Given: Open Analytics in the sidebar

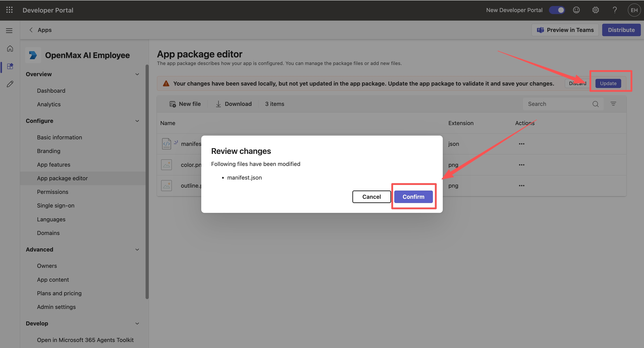Looking at the screenshot, I should click(49, 104).
